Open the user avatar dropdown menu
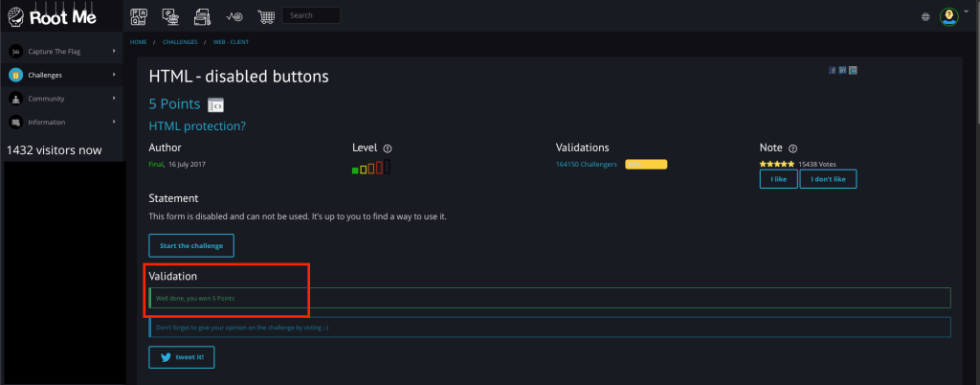 949,16
